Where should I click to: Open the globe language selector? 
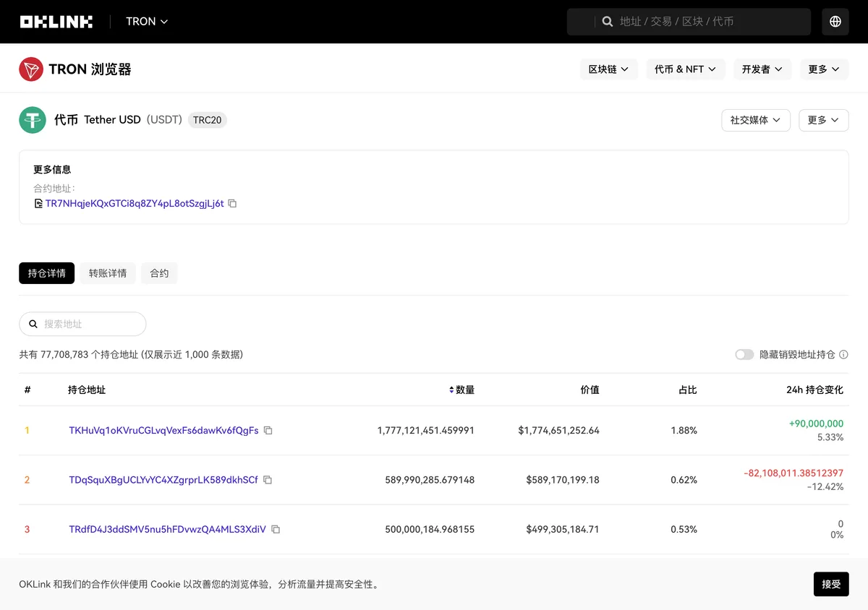click(835, 22)
